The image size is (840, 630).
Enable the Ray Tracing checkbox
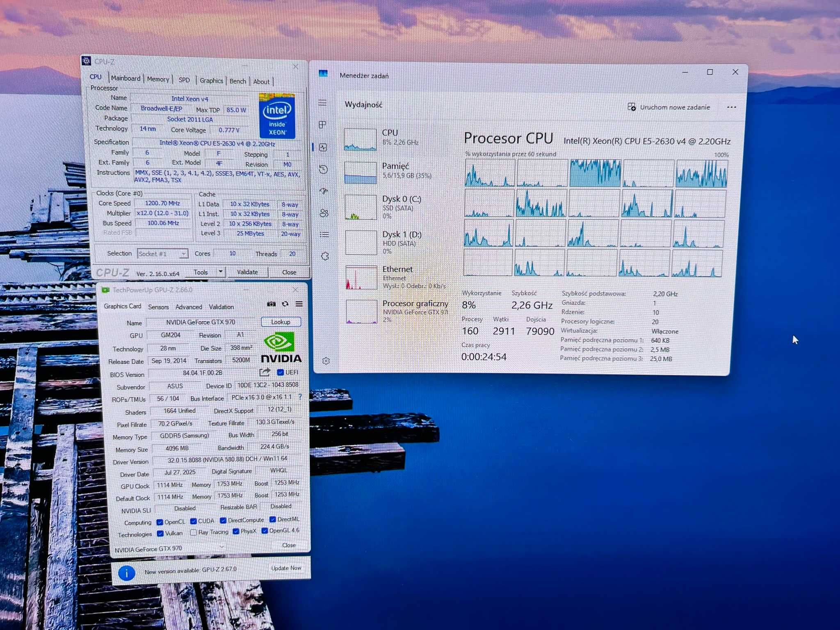point(194,532)
